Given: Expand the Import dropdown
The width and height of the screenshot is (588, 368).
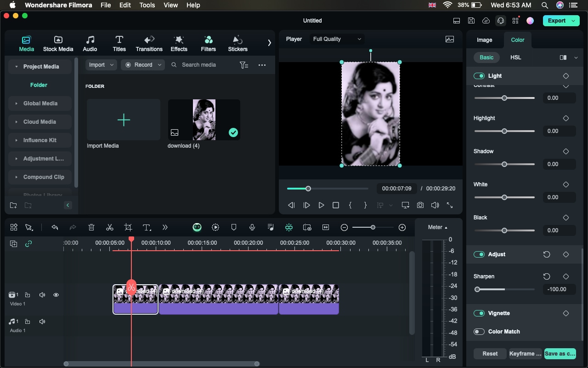Looking at the screenshot, I should pos(102,65).
